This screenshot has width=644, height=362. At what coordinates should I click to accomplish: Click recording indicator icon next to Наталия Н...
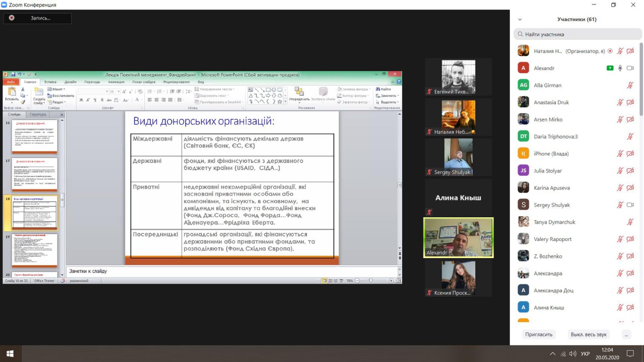tap(610, 51)
